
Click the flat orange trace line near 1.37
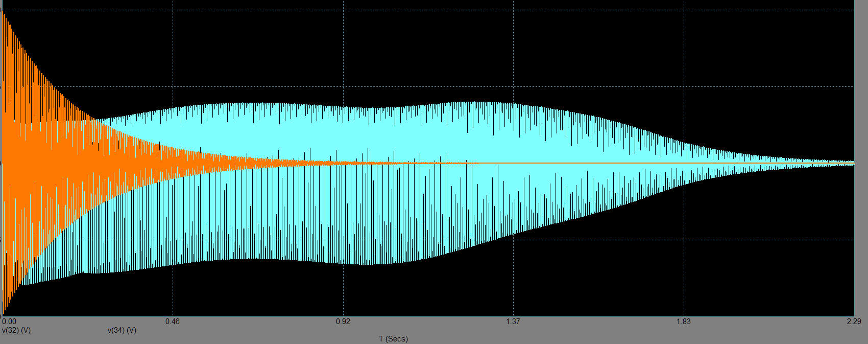tap(513, 163)
